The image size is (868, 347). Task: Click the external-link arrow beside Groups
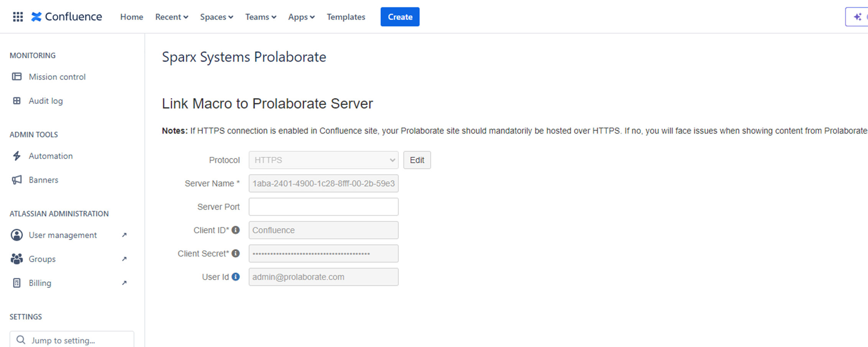(124, 259)
